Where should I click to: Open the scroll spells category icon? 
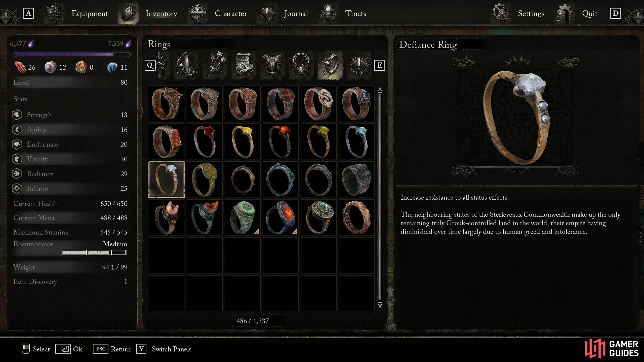[x=244, y=65]
